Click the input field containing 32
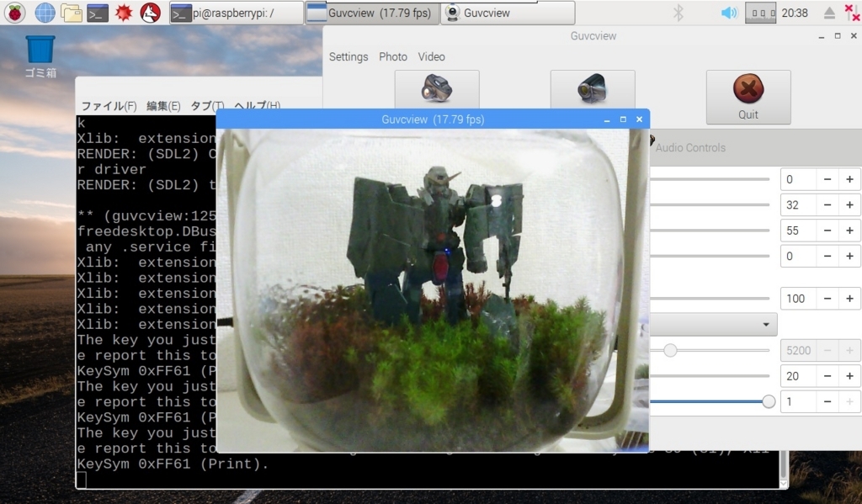The width and height of the screenshot is (862, 504). click(x=798, y=205)
